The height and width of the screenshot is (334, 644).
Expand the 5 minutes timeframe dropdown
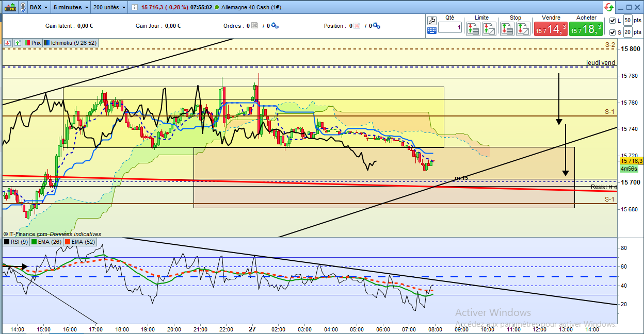coord(71,7)
